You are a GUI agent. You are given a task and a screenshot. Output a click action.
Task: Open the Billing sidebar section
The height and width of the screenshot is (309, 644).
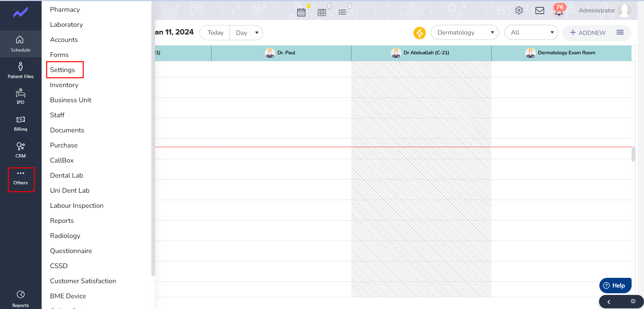pos(20,123)
